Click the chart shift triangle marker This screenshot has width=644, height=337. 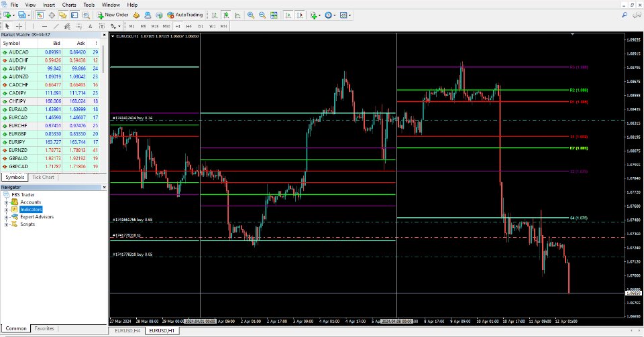pyautogui.click(x=572, y=34)
